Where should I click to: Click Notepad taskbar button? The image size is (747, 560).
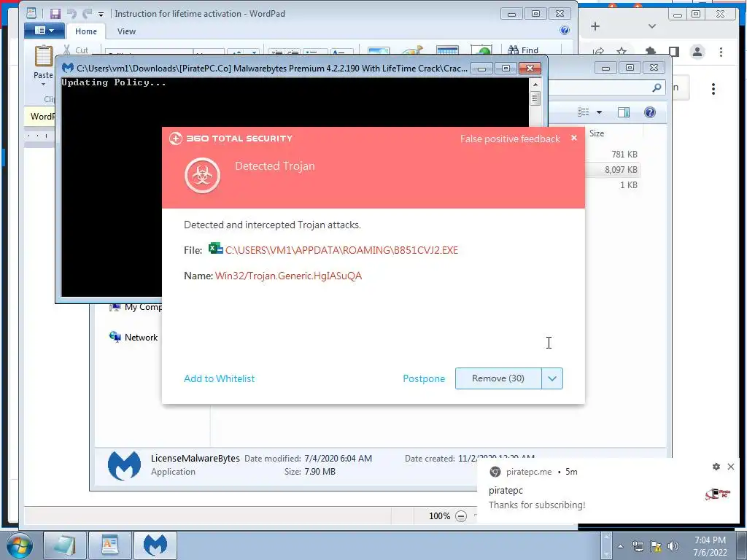pos(65,545)
